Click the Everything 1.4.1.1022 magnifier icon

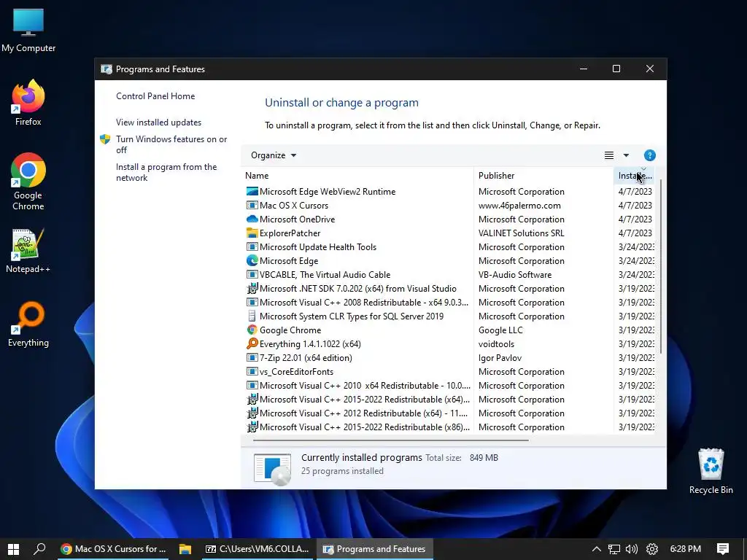point(252,344)
